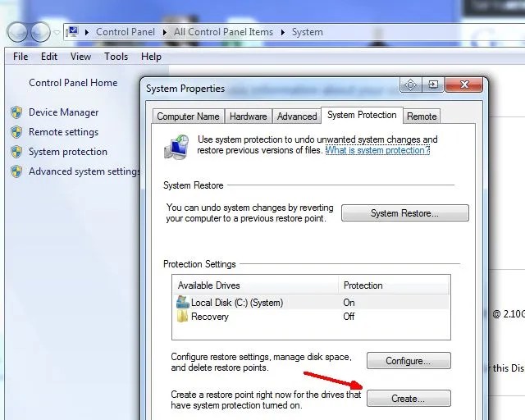
Task: Open the Help menu
Action: pyautogui.click(x=151, y=57)
